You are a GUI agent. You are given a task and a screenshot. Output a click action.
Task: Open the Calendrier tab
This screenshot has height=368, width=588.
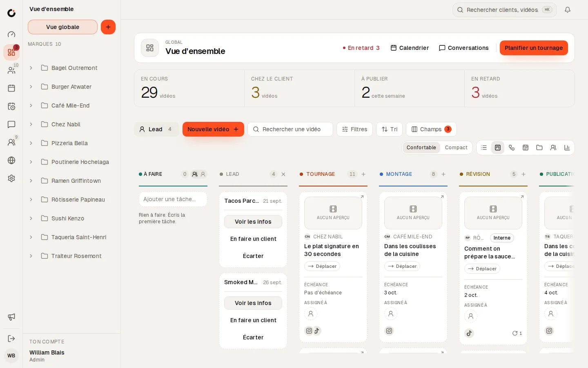pos(410,48)
